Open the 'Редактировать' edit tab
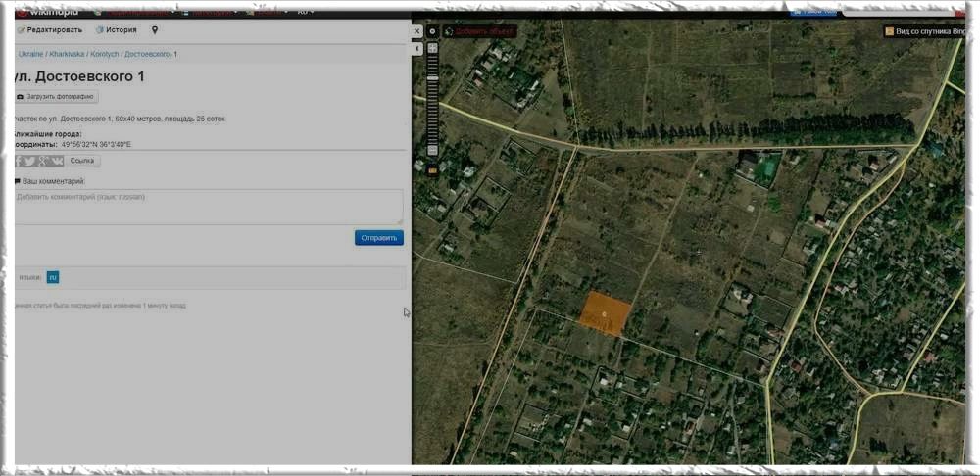This screenshot has width=980, height=476. [x=50, y=30]
